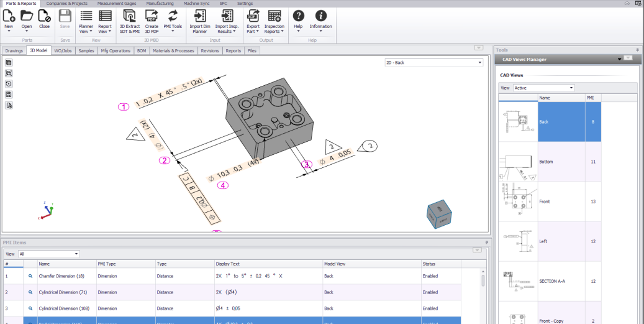Click the Model View column header
The width and height of the screenshot is (644, 324).
point(372,264)
